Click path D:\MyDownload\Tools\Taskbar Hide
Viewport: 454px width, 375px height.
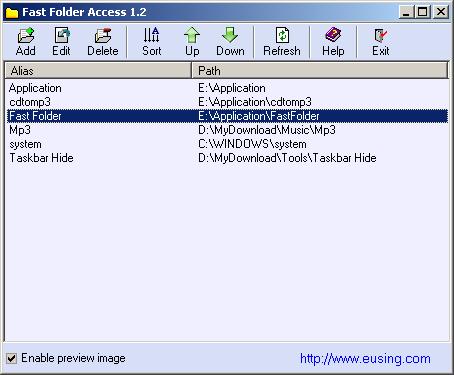[287, 158]
